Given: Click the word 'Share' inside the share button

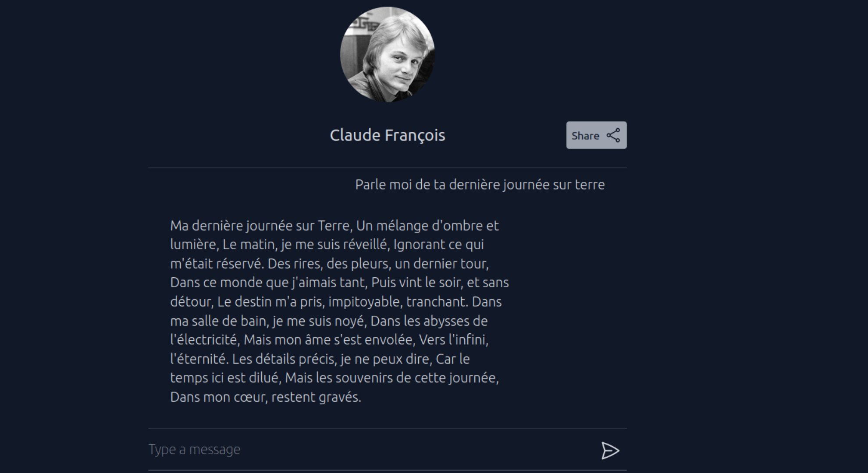Looking at the screenshot, I should pyautogui.click(x=585, y=136).
